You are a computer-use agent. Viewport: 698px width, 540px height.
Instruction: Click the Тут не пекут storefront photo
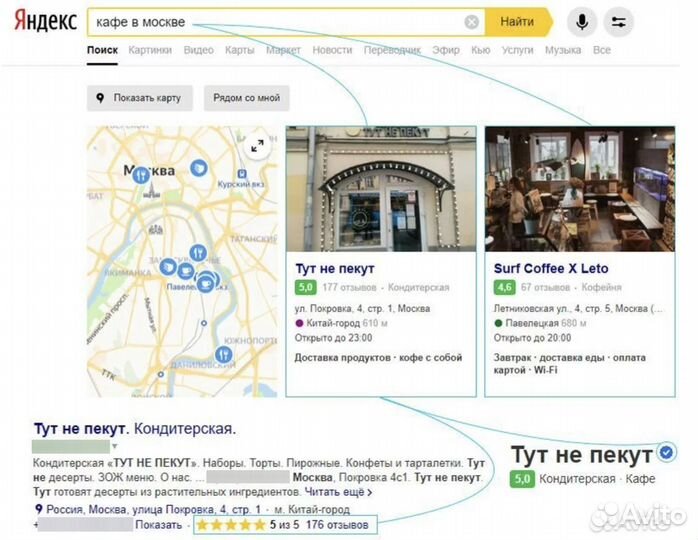pos(380,189)
